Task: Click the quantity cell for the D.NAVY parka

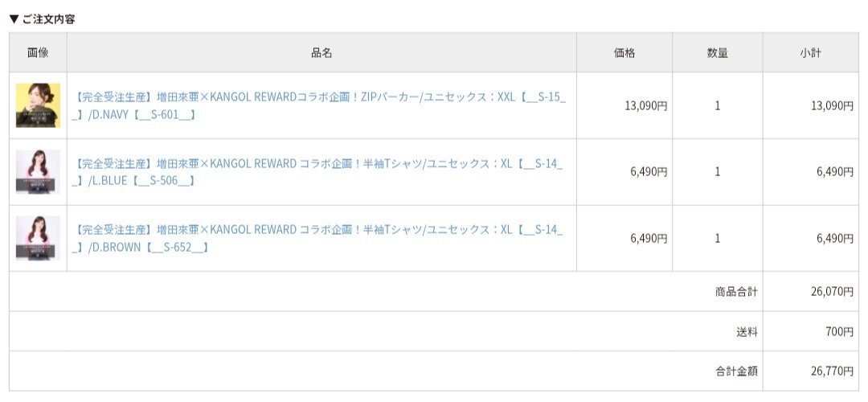Action: coord(718,105)
